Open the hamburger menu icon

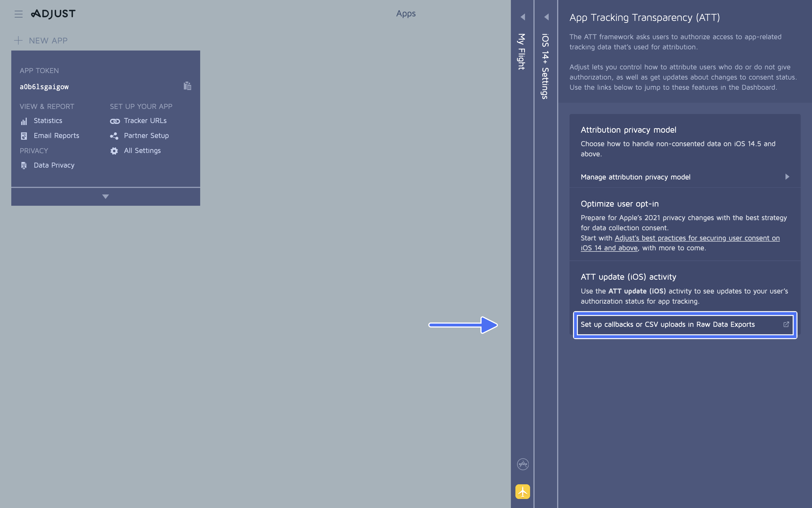pyautogui.click(x=18, y=14)
